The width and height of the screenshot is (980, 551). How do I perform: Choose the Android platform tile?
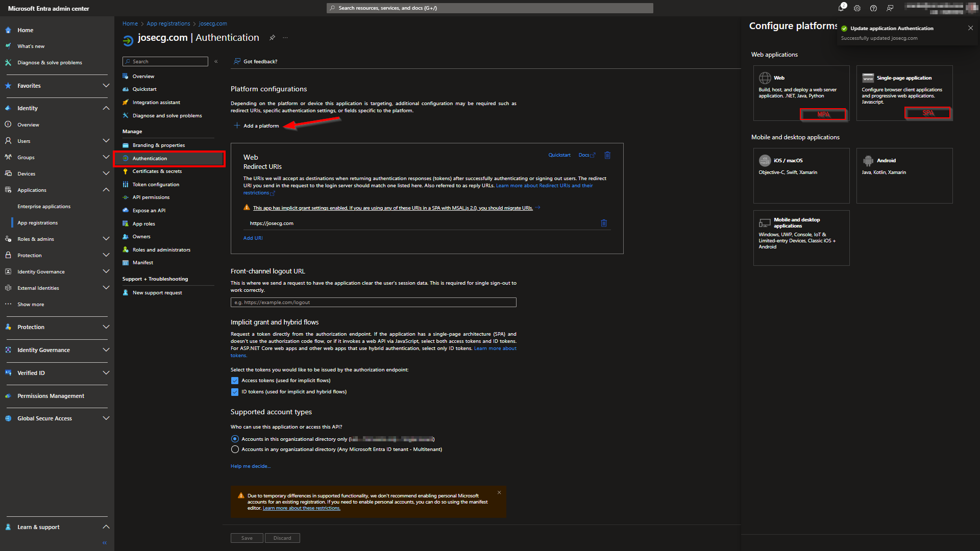904,175
